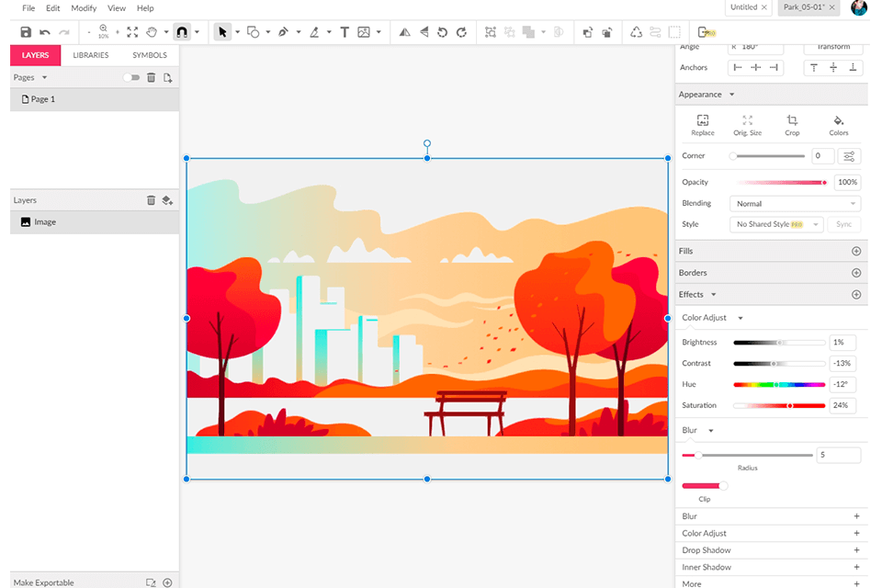882x588 pixels.
Task: Click the Bring Forward icon
Action: 587,33
